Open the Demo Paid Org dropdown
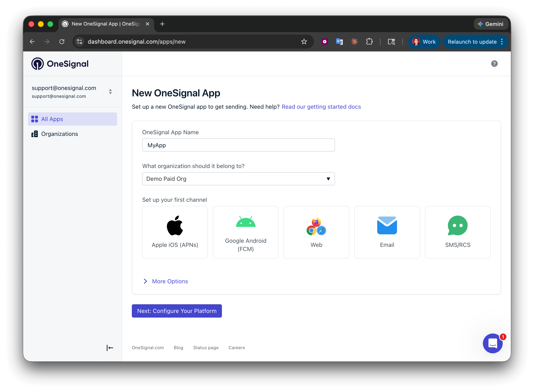 point(238,179)
